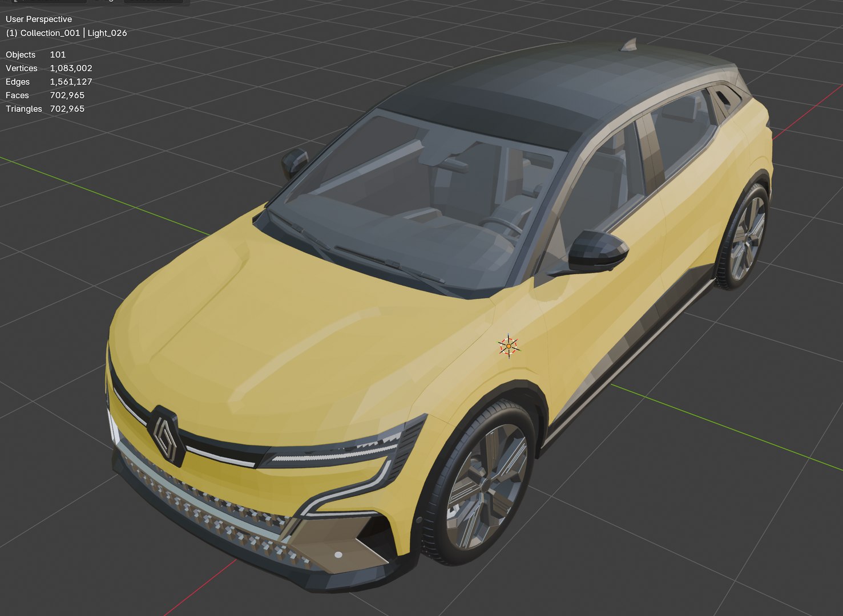
Task: Click the objects count value '101'
Action: (x=58, y=55)
